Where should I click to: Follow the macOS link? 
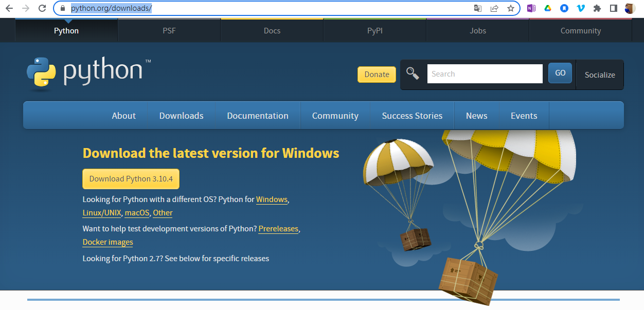137,213
